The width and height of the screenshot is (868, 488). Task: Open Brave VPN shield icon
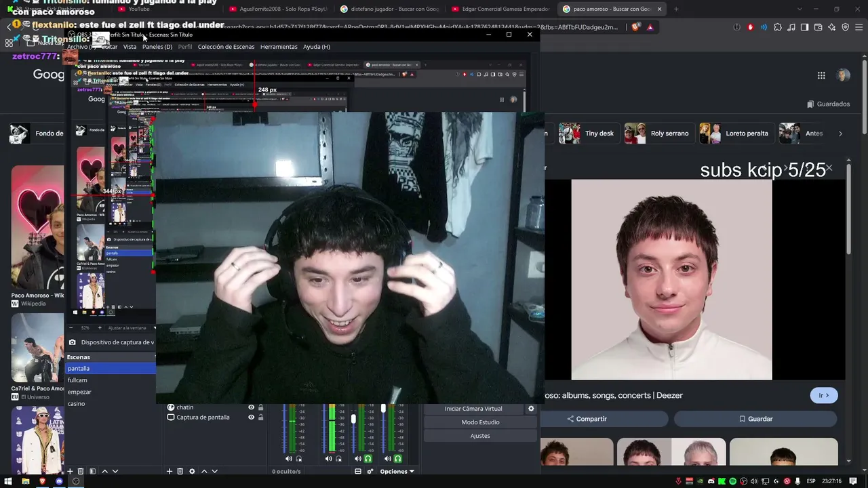click(845, 27)
